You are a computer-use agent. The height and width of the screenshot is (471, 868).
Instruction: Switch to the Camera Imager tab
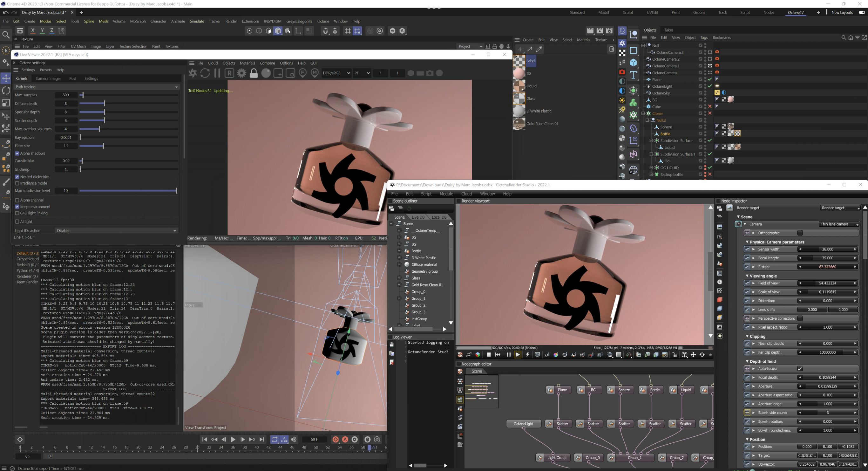coord(48,78)
